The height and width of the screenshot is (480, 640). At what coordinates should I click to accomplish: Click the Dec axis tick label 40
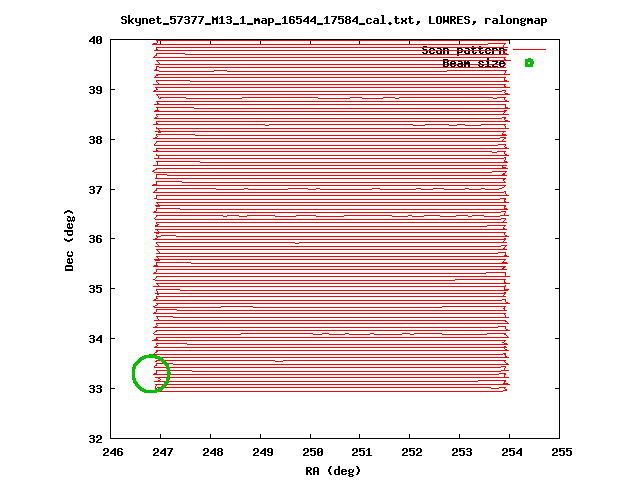(x=95, y=40)
